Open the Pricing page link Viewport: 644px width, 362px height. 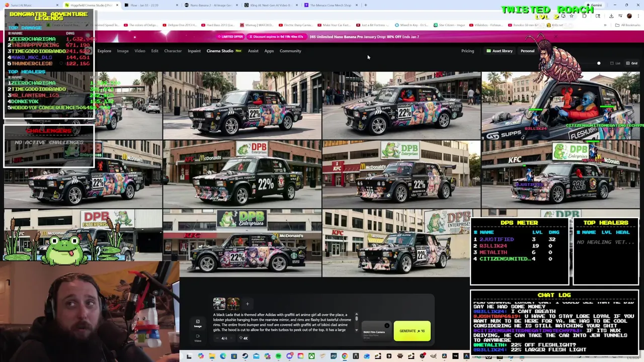(467, 51)
